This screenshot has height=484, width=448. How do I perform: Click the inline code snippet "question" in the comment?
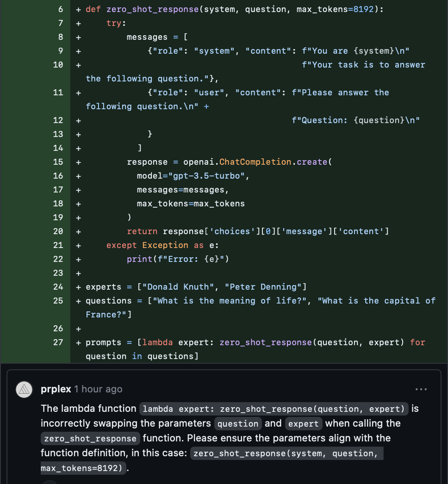[x=238, y=424]
